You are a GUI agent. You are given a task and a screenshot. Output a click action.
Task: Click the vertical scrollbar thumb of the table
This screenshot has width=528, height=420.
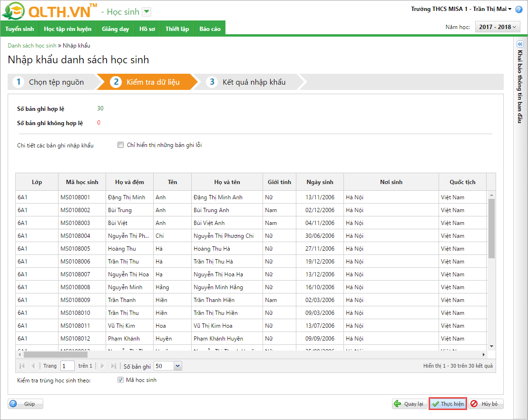[492, 228]
